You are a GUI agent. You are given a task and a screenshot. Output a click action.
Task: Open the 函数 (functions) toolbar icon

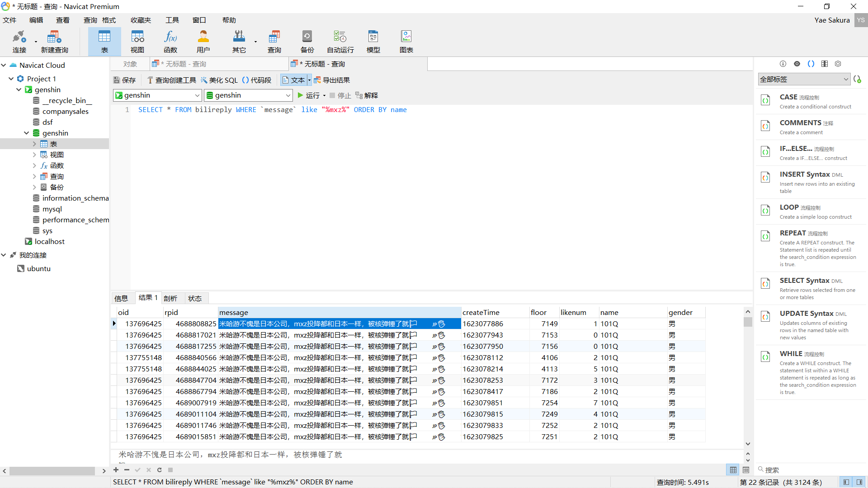pyautogui.click(x=170, y=42)
